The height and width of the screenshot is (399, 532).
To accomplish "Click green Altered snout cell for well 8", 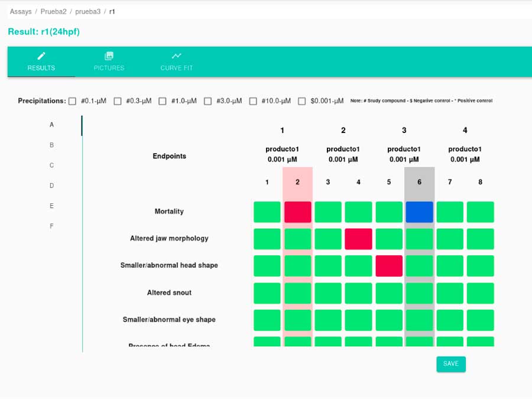I will pos(480,293).
